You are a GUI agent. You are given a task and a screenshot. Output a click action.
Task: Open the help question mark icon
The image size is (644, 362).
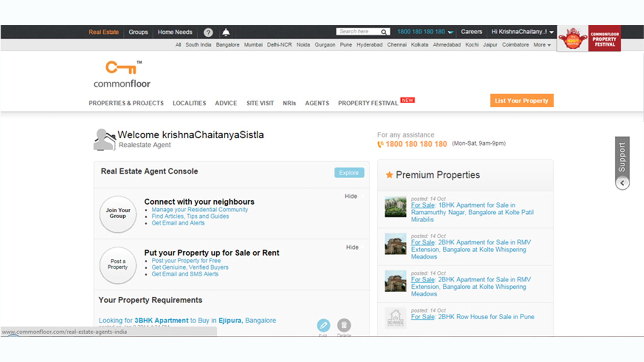pyautogui.click(x=208, y=32)
